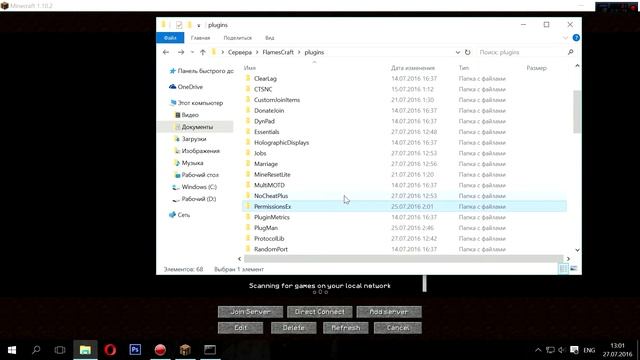This screenshot has width=640, height=360.
Task: Select the CustomJoinItems folder icon
Action: [x=248, y=99]
